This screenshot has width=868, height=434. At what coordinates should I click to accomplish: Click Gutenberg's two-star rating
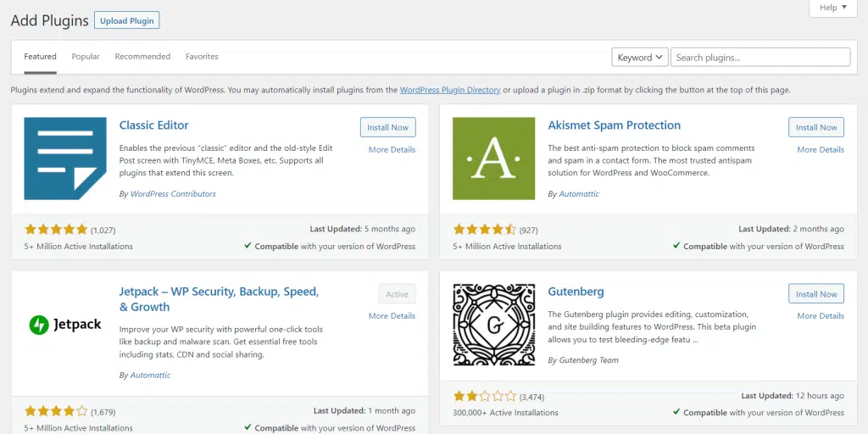[484, 396]
